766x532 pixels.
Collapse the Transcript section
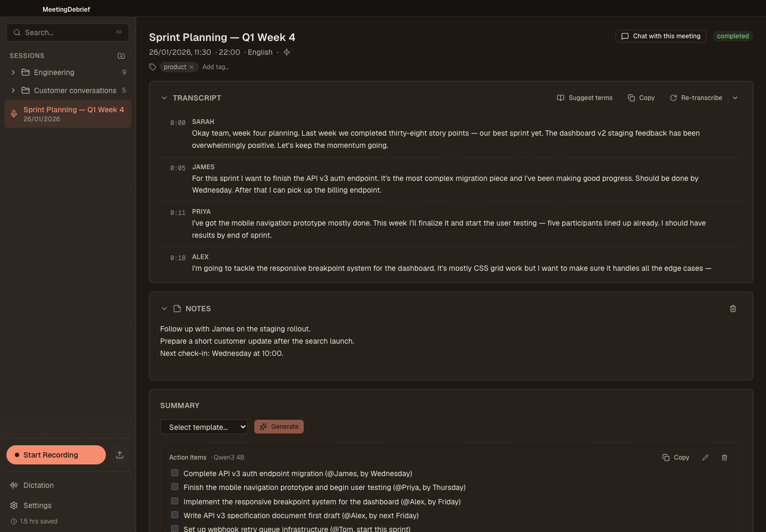point(164,98)
